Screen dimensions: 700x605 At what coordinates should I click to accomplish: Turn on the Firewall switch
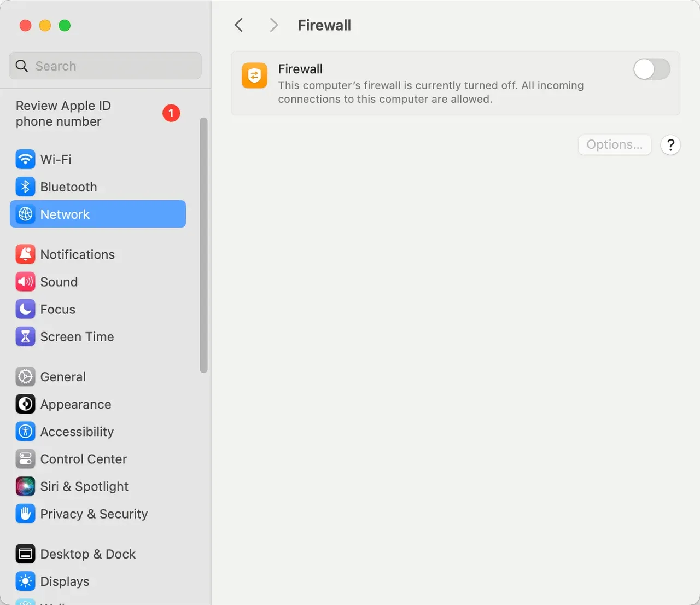[x=652, y=69]
